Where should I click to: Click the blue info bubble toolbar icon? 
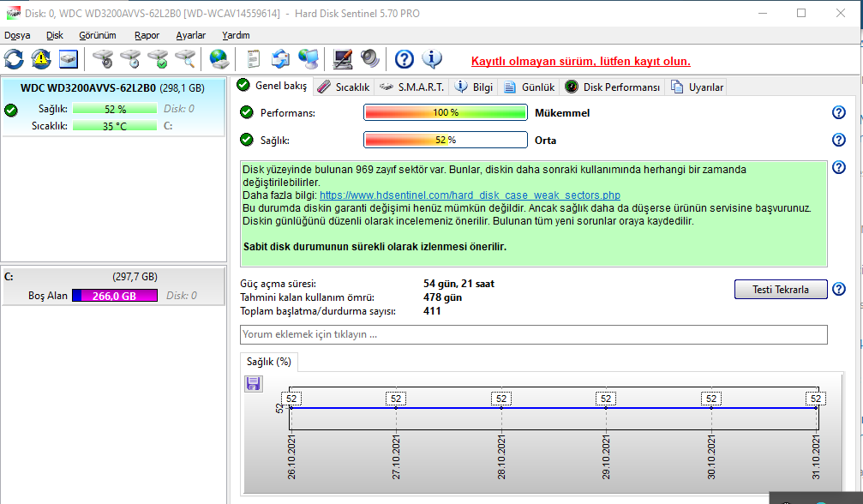point(432,59)
